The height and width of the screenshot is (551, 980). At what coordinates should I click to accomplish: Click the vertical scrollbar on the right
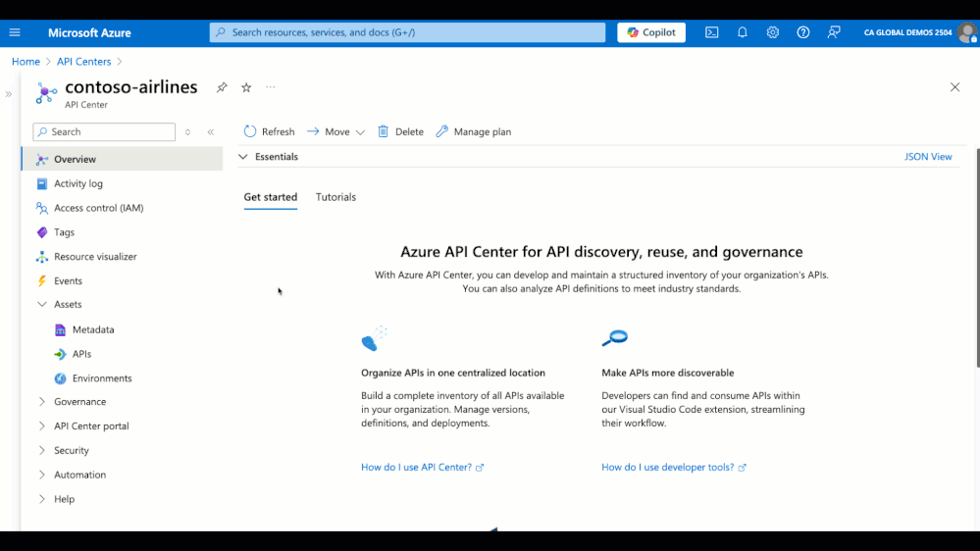click(x=977, y=258)
